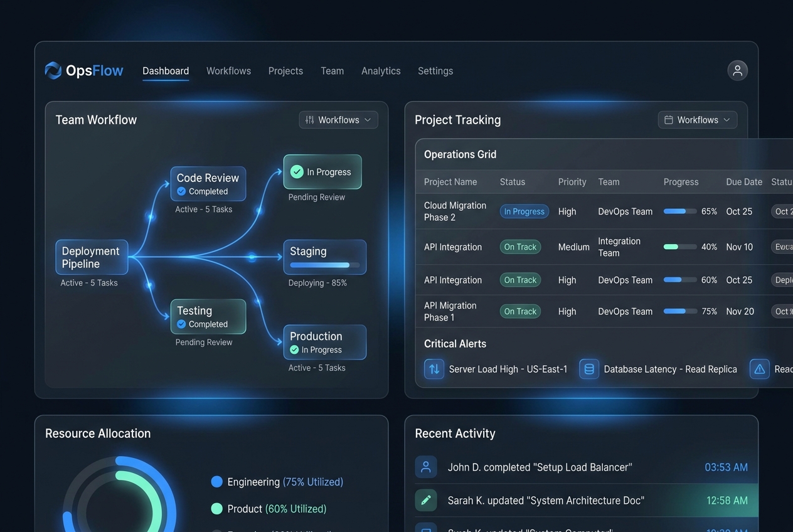Sort by Progress column header
Viewport: 793px width, 532px height.
tap(681, 182)
